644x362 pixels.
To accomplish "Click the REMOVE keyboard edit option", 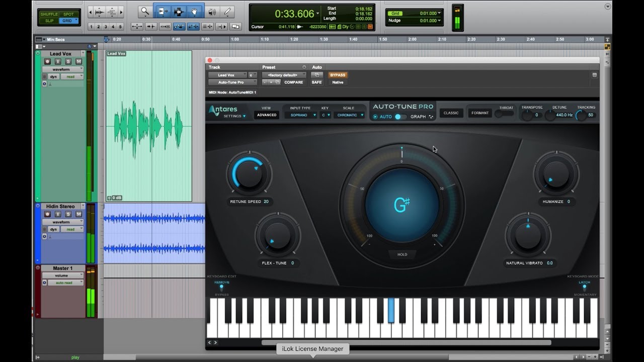I will pos(221,283).
